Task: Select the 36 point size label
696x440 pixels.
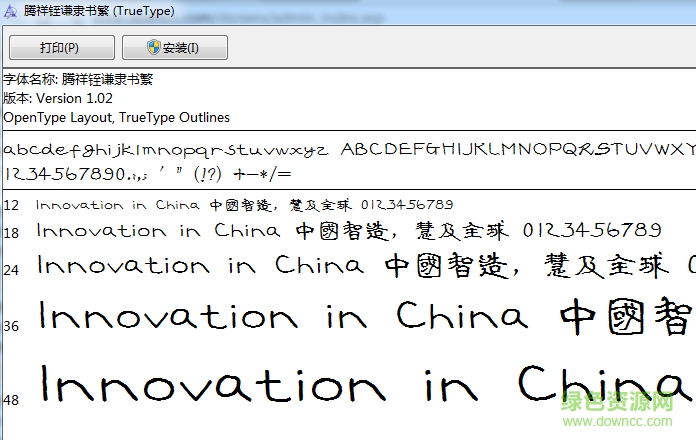Action: 11,326
